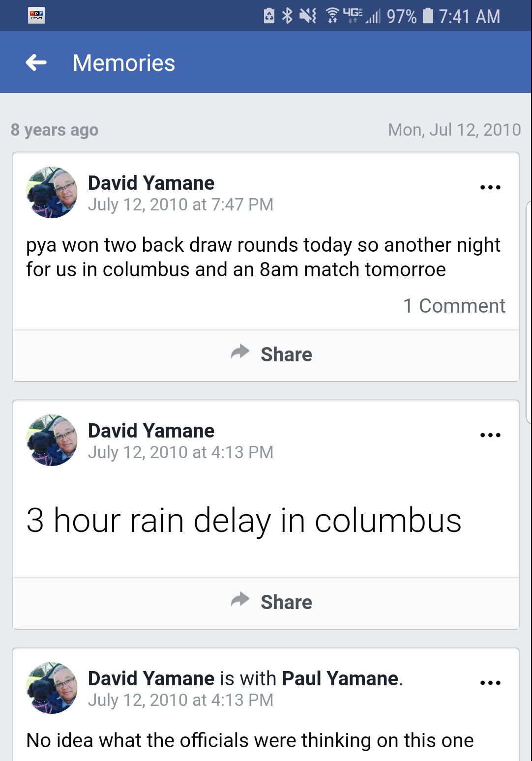The width and height of the screenshot is (532, 761).
Task: View the 1 Comment on first post
Action: point(454,306)
